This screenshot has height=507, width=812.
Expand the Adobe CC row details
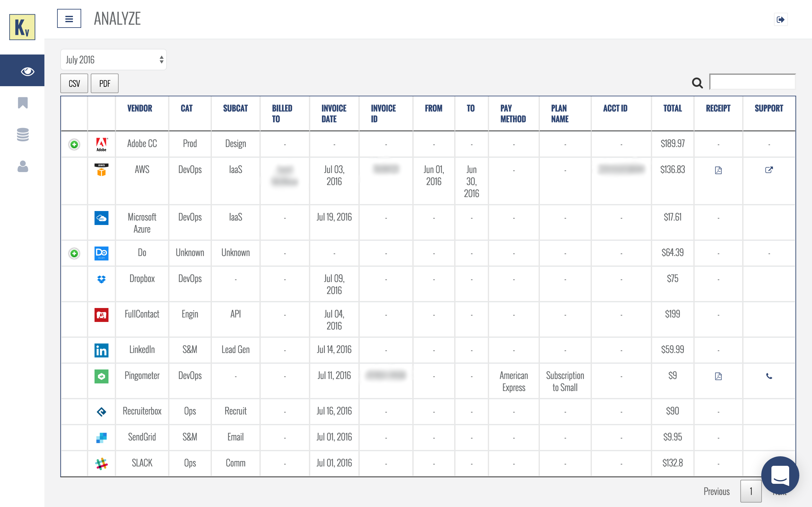tap(74, 144)
